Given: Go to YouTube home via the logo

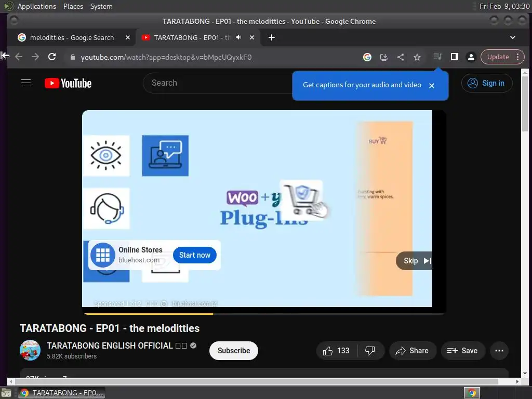Looking at the screenshot, I should coord(68,83).
